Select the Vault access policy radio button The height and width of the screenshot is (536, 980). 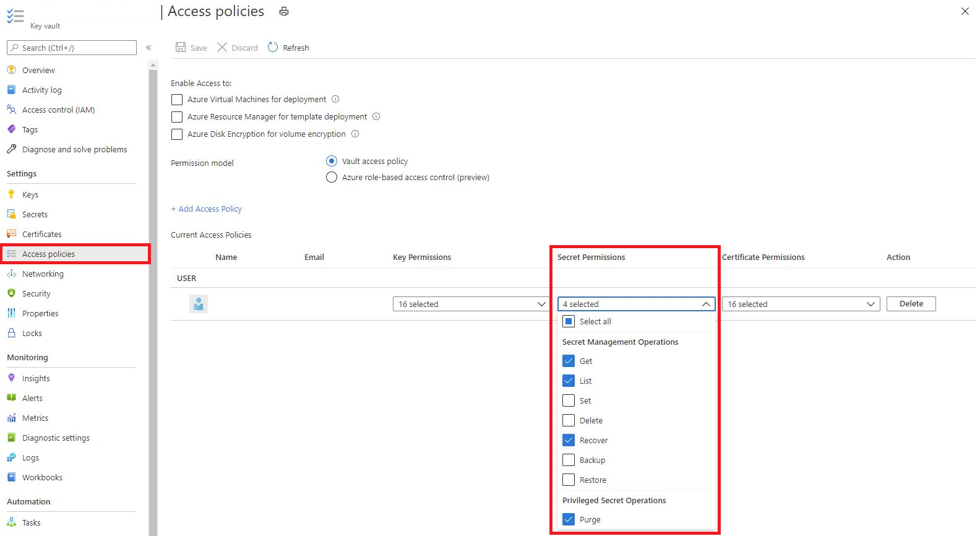332,161
